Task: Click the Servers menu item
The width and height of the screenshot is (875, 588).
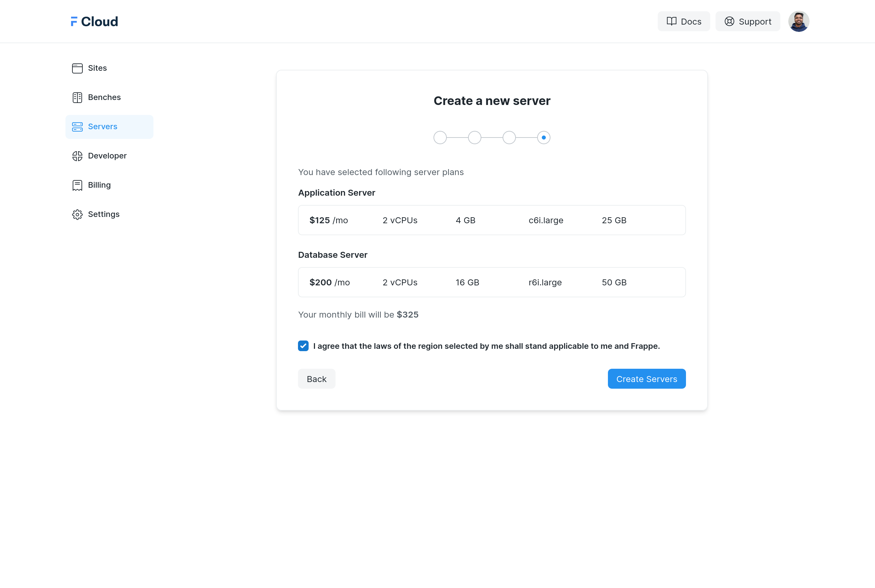Action: pos(103,126)
